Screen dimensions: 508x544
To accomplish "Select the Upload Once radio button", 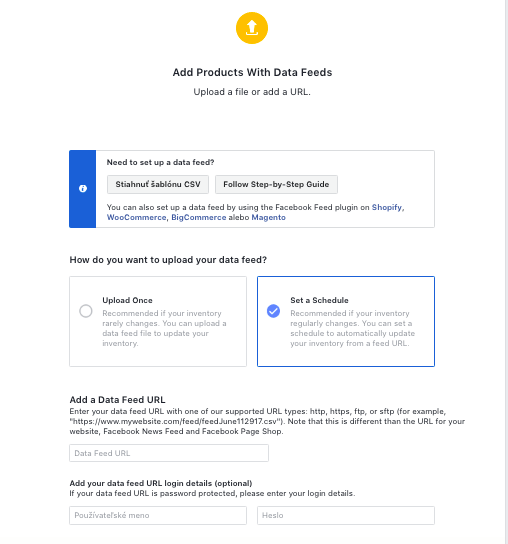I will [86, 311].
